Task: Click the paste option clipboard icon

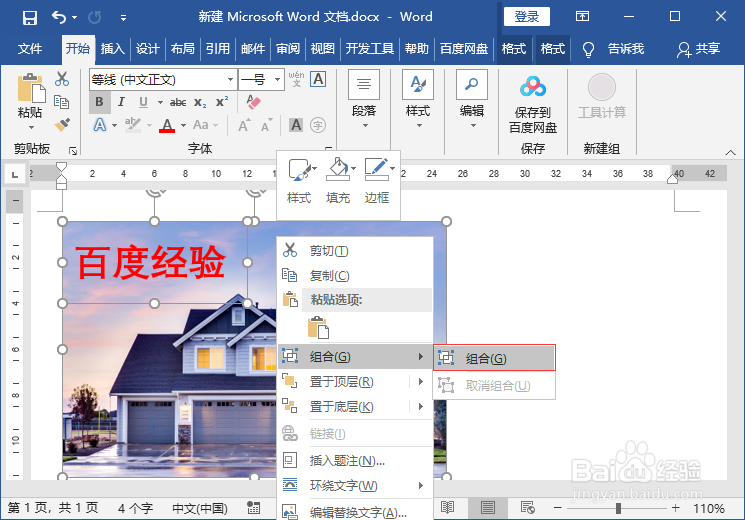Action: tap(318, 327)
